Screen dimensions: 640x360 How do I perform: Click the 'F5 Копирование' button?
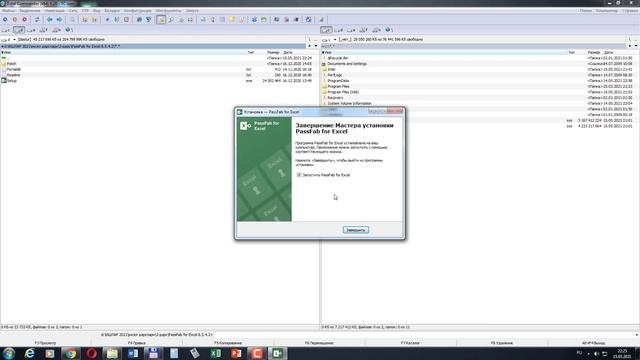(228, 343)
